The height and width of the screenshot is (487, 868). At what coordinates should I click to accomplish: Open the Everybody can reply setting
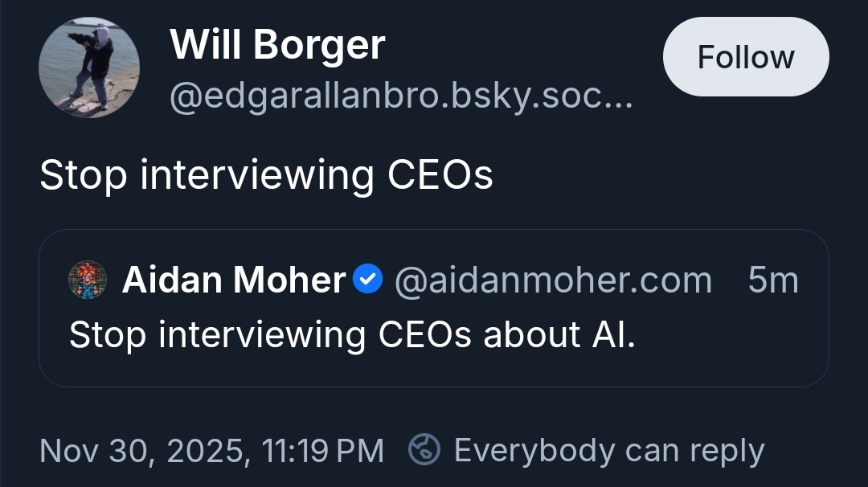coord(608,450)
